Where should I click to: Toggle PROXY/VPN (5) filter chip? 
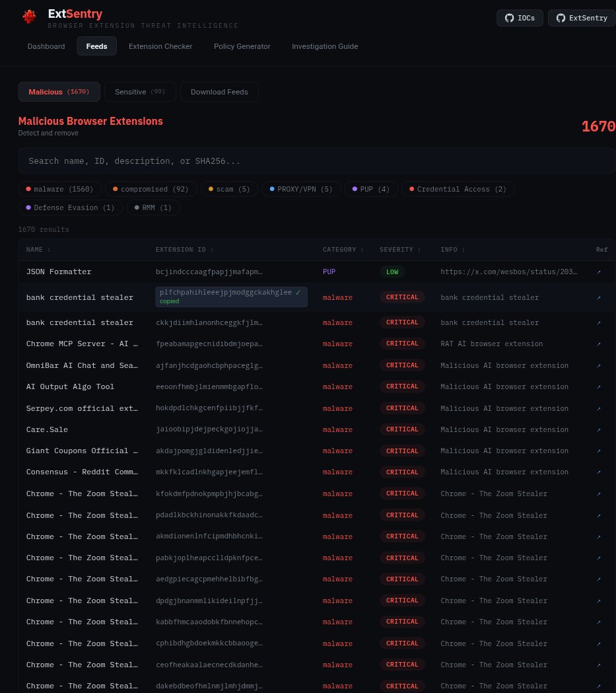pyautogui.click(x=301, y=189)
